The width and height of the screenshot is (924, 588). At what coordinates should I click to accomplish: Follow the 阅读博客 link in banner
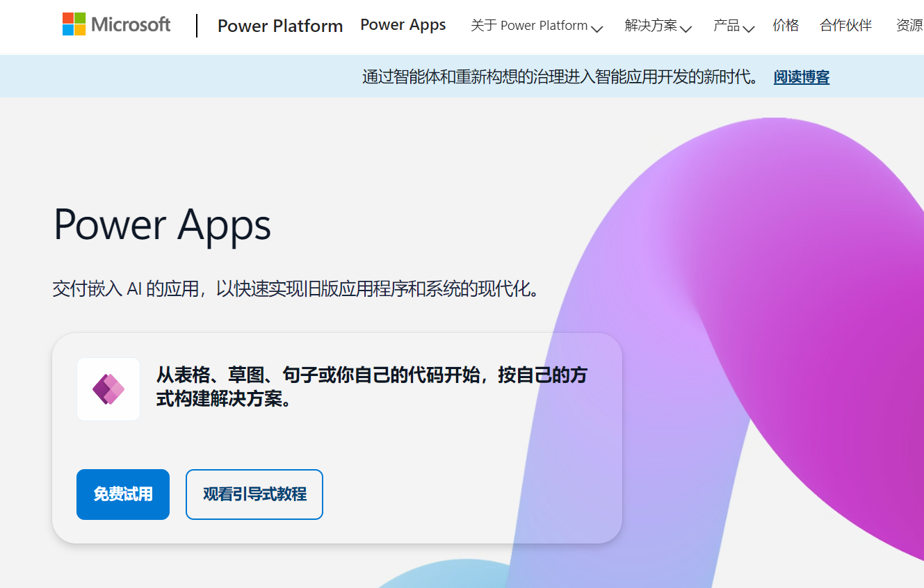[802, 77]
